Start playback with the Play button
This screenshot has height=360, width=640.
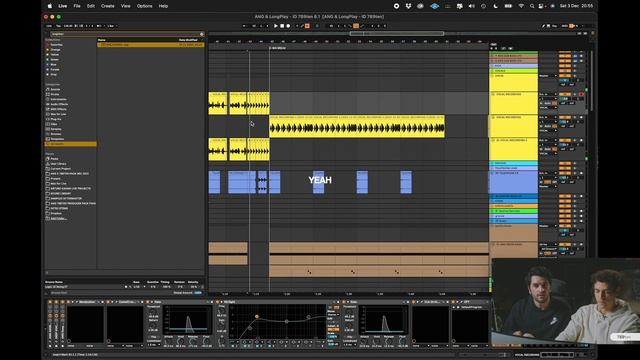tap(276, 26)
